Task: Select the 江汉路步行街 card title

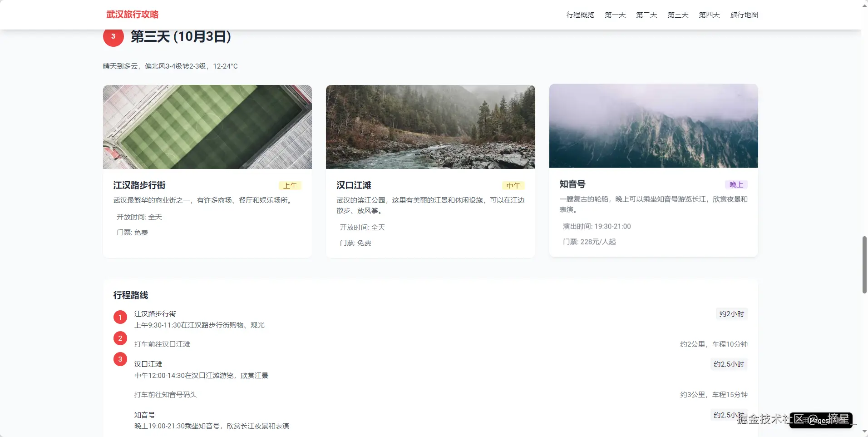Action: 139,185
